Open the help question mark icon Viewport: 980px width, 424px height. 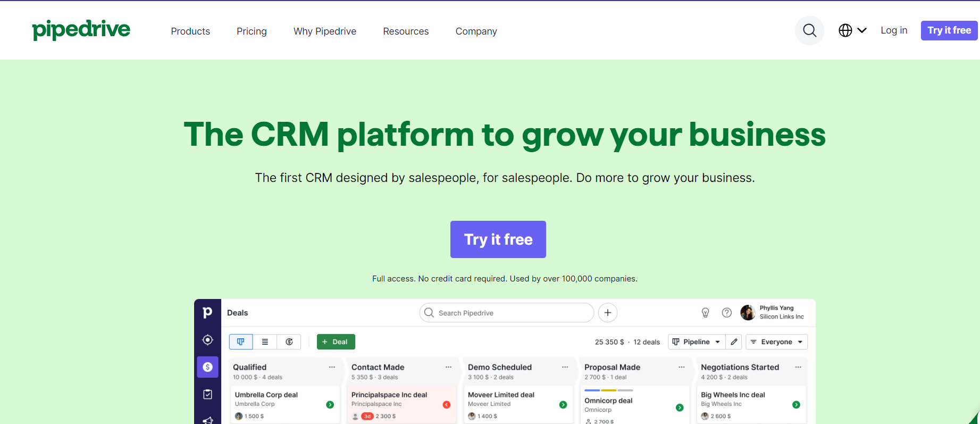[727, 313]
